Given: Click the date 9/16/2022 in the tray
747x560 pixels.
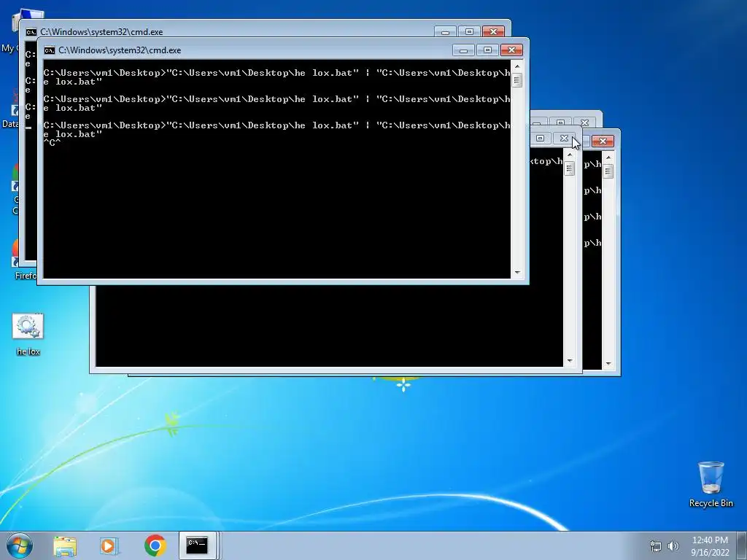Looking at the screenshot, I should [710, 553].
